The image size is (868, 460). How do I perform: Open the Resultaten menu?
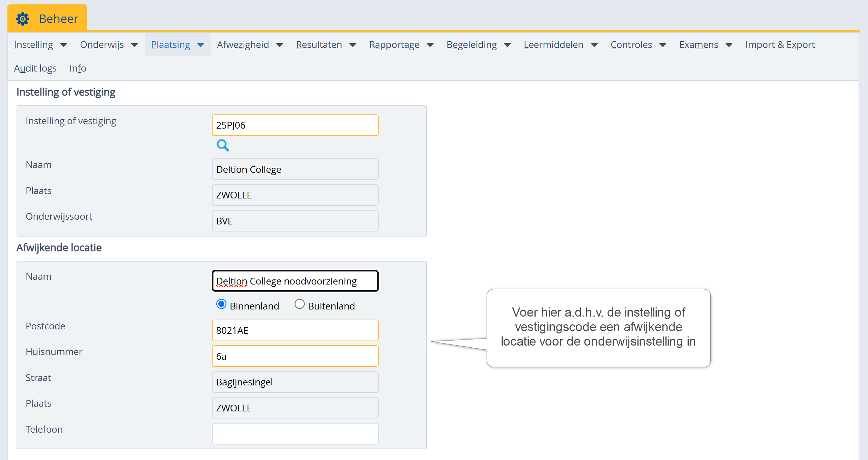click(319, 45)
